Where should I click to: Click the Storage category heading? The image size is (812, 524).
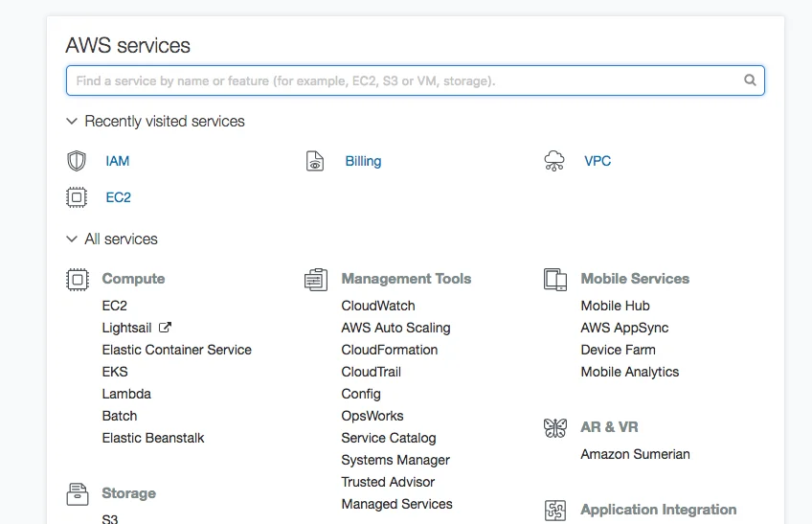tap(129, 493)
